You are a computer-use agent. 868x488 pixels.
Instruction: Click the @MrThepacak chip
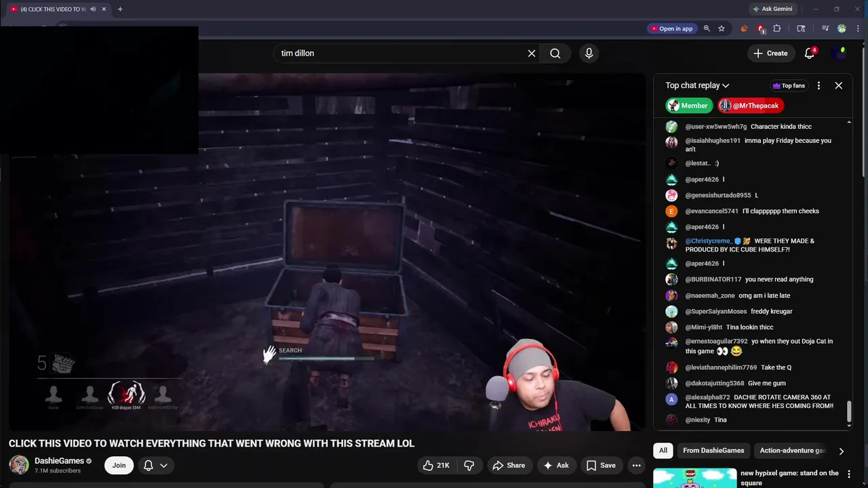click(751, 106)
